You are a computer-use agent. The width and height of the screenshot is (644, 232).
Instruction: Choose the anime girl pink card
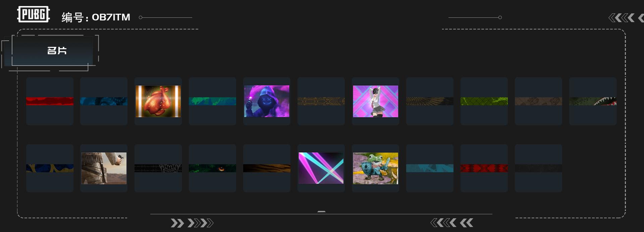coord(375,101)
